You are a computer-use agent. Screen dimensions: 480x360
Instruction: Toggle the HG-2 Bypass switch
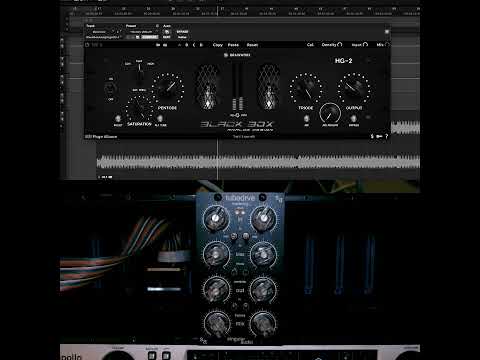354,118
